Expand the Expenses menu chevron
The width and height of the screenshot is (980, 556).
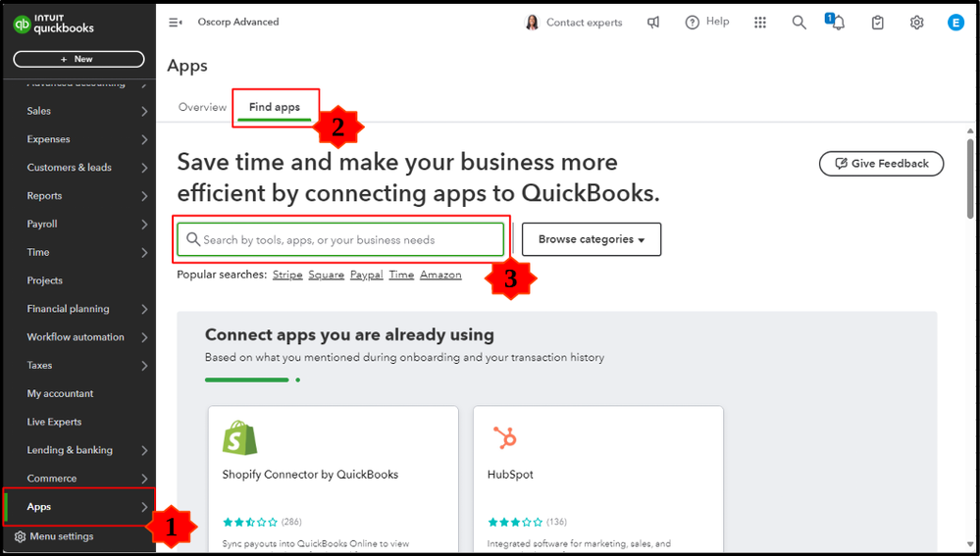(x=144, y=139)
